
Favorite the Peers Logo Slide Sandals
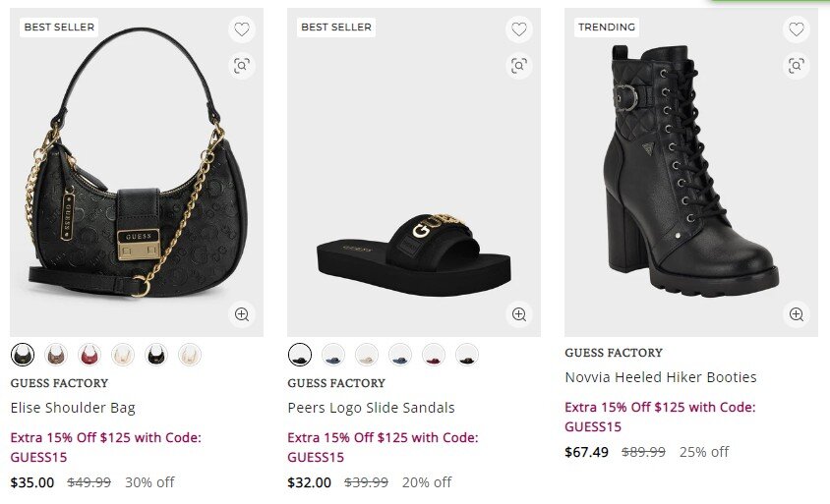[519, 29]
